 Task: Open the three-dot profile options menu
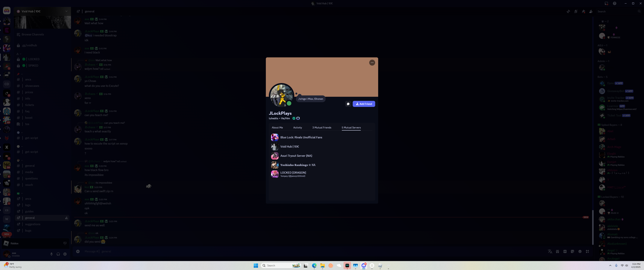tap(372, 63)
